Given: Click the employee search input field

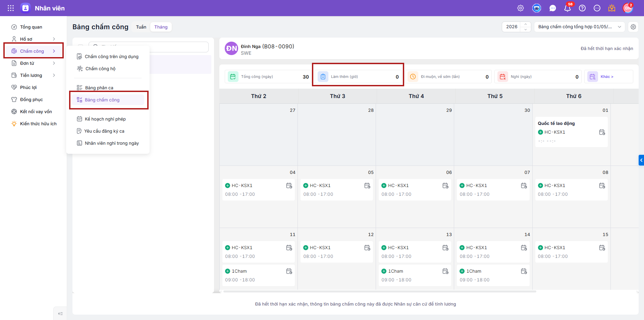Looking at the screenshot, I should [149, 47].
